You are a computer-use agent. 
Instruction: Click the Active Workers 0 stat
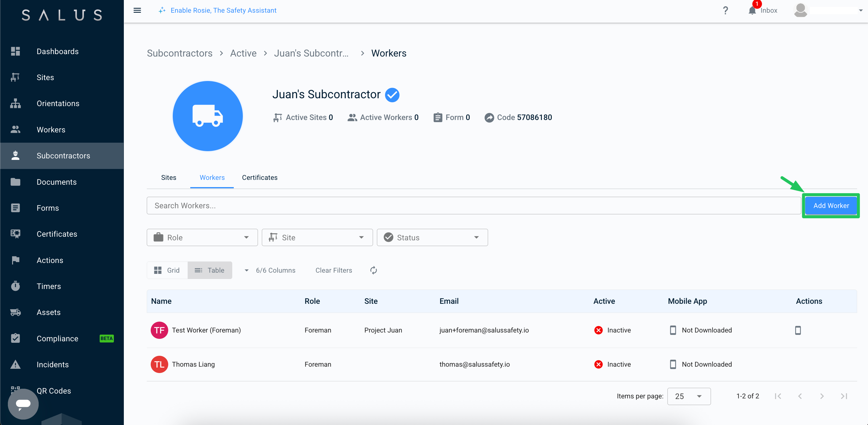pyautogui.click(x=383, y=117)
